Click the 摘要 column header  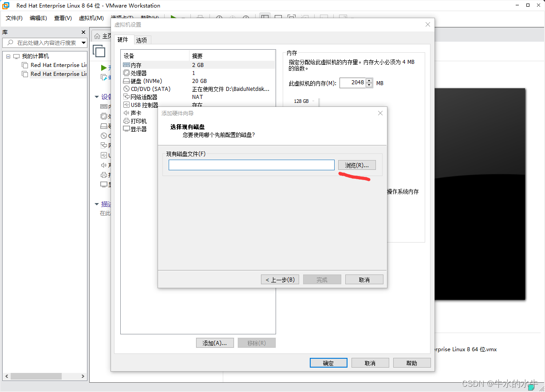(232, 56)
